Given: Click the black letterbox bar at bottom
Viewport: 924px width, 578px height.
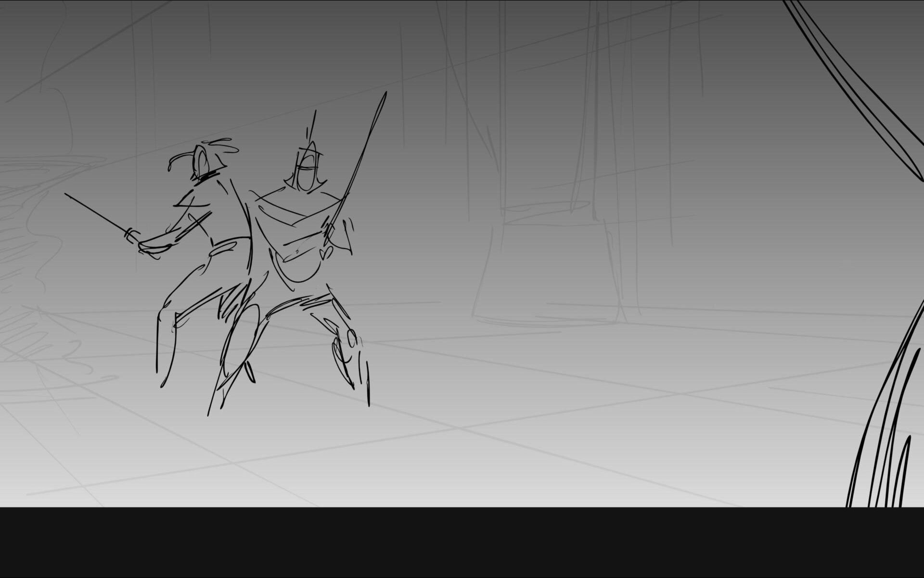Looking at the screenshot, I should pyautogui.click(x=462, y=542).
